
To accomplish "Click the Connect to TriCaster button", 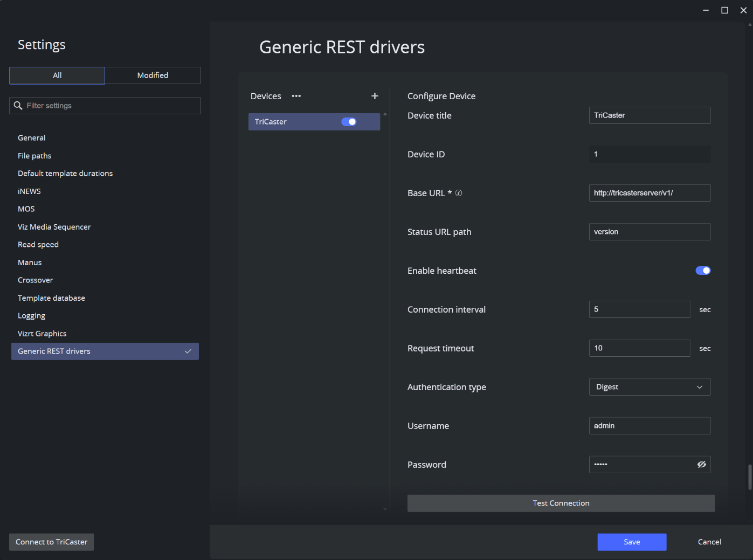I will click(x=52, y=542).
